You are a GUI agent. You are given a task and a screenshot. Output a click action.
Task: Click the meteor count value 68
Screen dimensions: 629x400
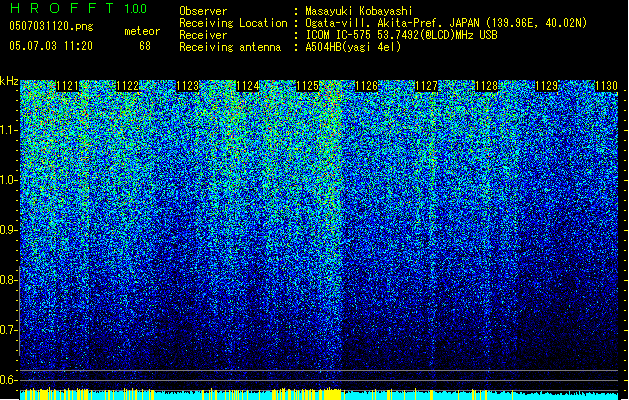point(145,46)
